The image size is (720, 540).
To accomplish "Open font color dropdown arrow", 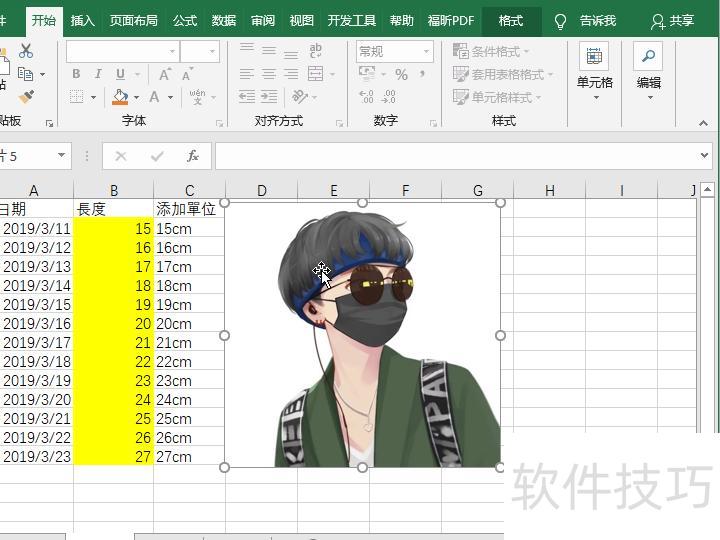I will [170, 97].
